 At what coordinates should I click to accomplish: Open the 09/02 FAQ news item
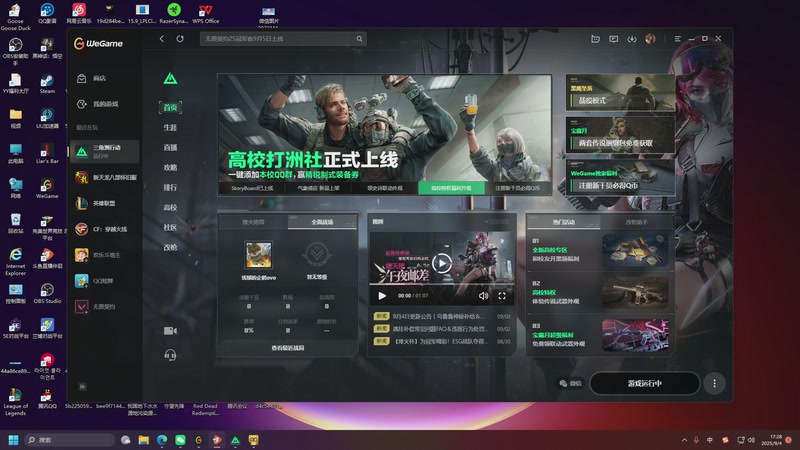pyautogui.click(x=442, y=329)
